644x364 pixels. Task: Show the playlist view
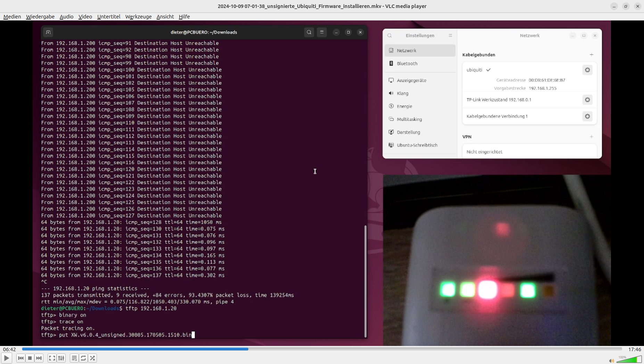coord(74,358)
